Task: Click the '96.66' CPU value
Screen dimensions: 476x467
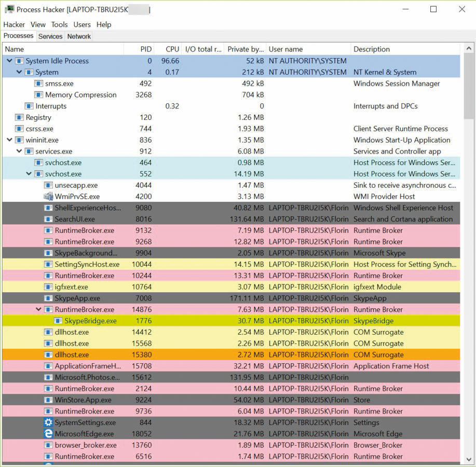Action: coord(170,61)
